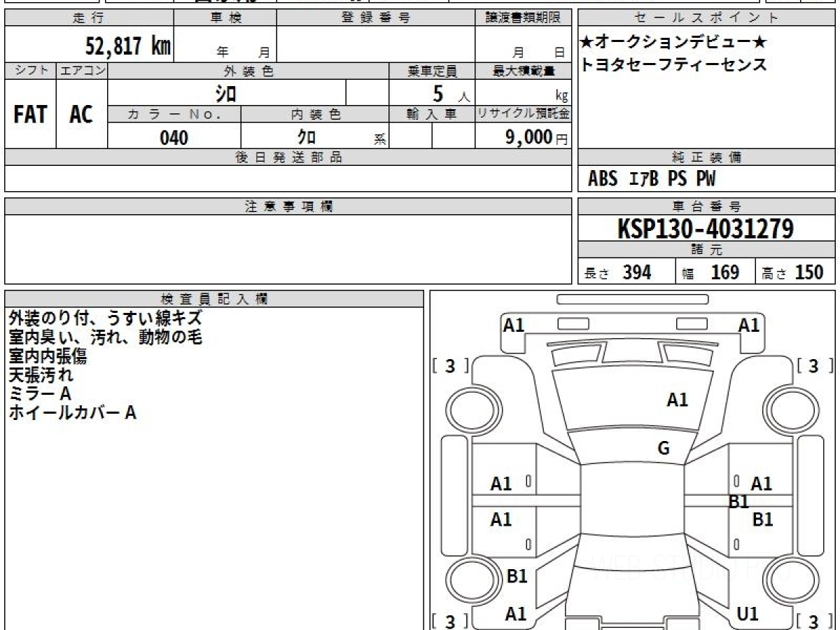Select the note 室内内張傷
This screenshot has width=840, height=630.
[x=48, y=356]
